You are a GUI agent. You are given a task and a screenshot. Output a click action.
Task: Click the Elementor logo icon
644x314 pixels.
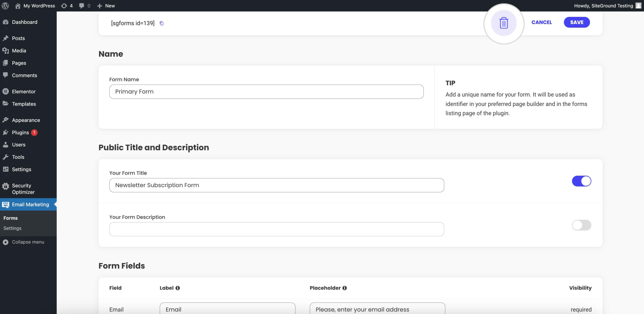click(x=6, y=92)
